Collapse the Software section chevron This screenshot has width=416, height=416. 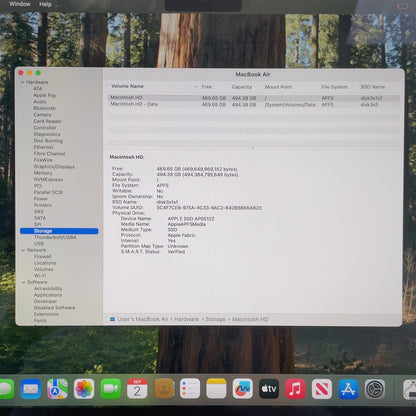point(23,282)
